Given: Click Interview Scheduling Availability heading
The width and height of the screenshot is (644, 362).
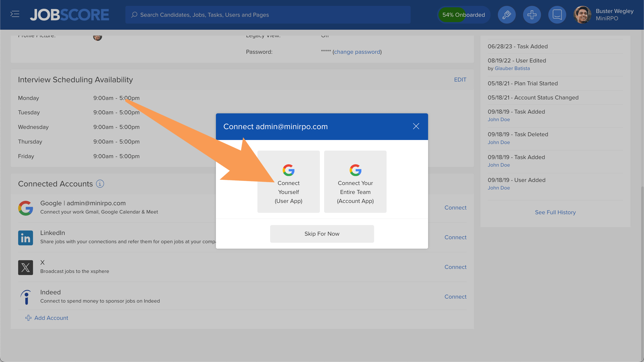Looking at the screenshot, I should coord(75,79).
